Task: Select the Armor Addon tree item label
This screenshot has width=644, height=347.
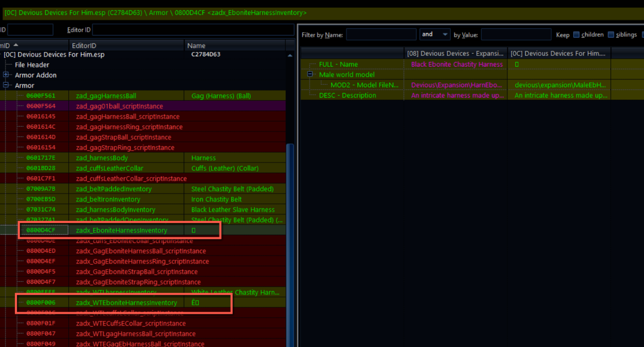Action: [x=36, y=75]
